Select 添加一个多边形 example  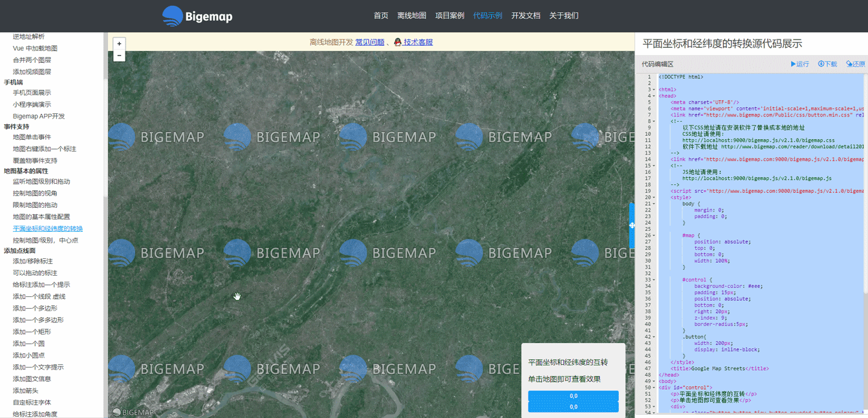(35, 309)
